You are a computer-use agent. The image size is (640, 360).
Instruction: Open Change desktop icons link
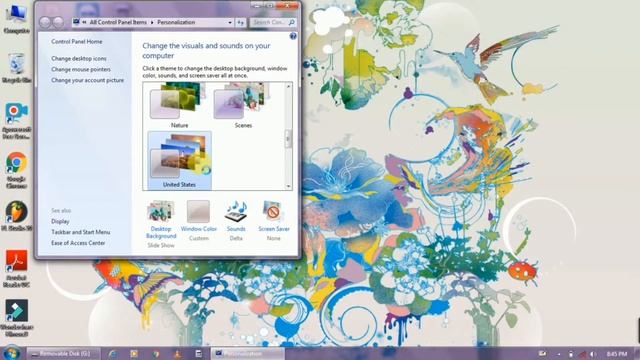tap(79, 59)
